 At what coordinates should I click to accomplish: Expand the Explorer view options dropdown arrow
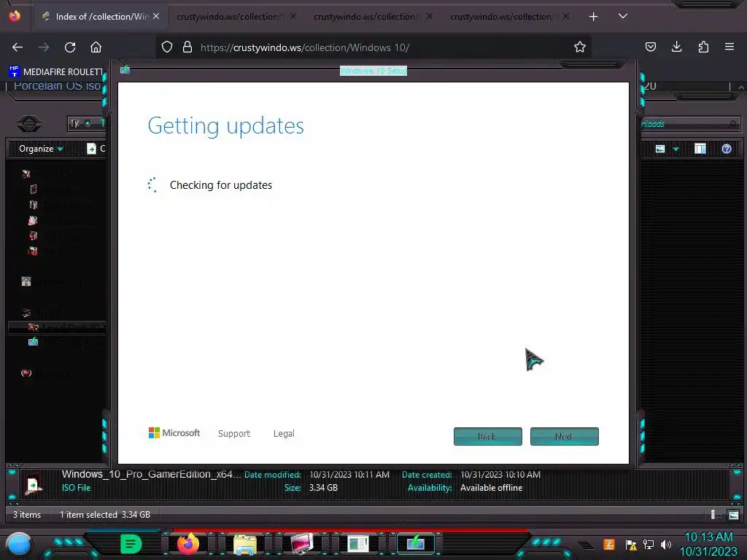[x=676, y=149]
